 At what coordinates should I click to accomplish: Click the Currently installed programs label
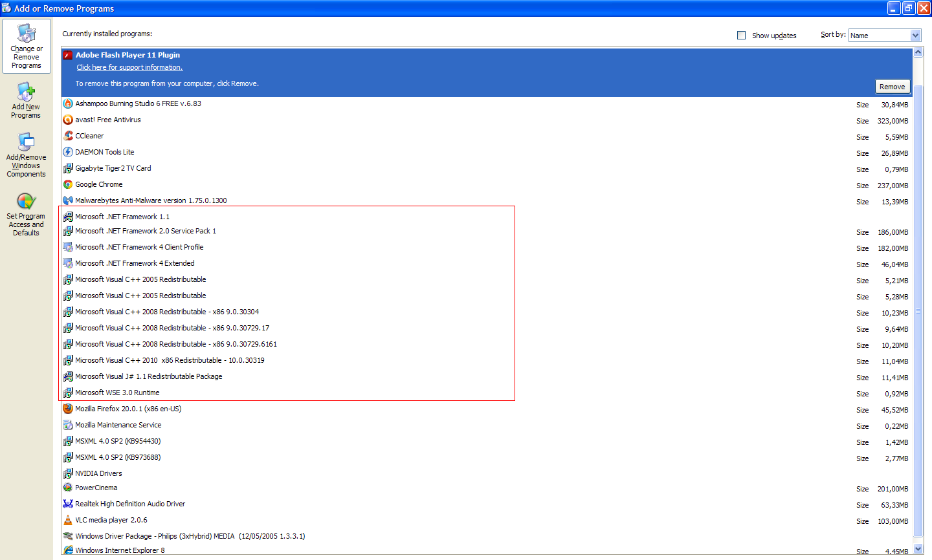pos(107,34)
